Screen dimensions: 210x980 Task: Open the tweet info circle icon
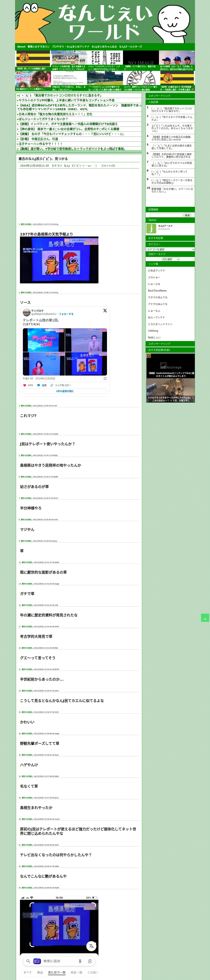point(105,379)
